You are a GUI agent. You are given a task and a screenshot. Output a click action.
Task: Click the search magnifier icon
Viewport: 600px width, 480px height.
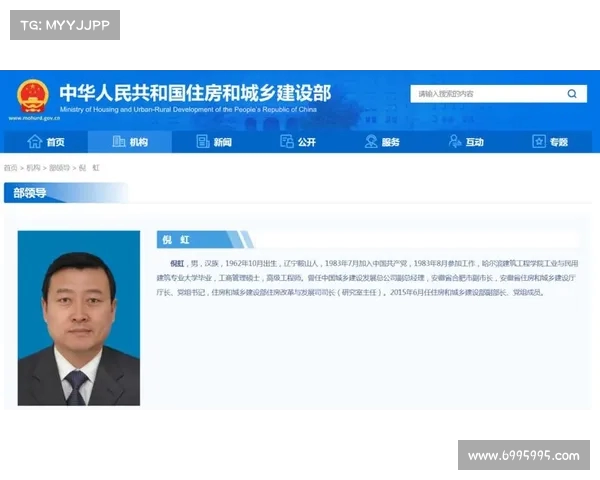572,94
